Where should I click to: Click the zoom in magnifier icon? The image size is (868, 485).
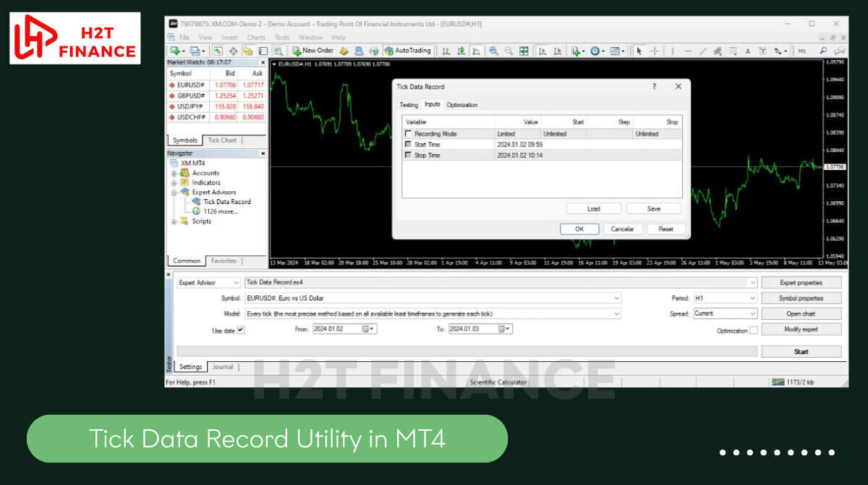[x=493, y=51]
